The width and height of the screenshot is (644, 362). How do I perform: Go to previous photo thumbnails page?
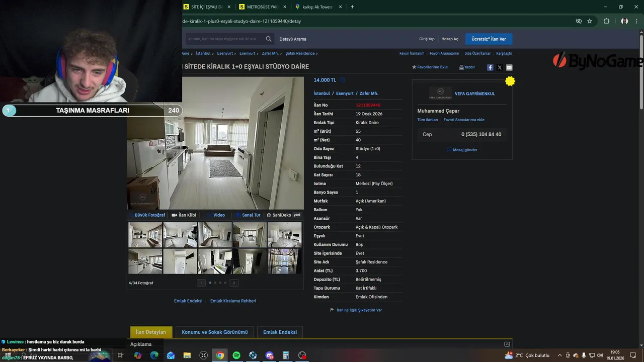tap(201, 283)
